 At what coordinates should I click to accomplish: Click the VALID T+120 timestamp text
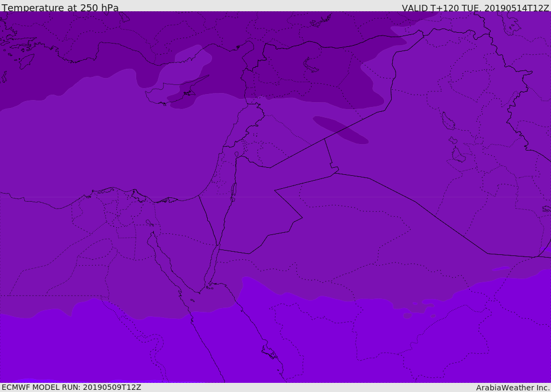[475, 8]
